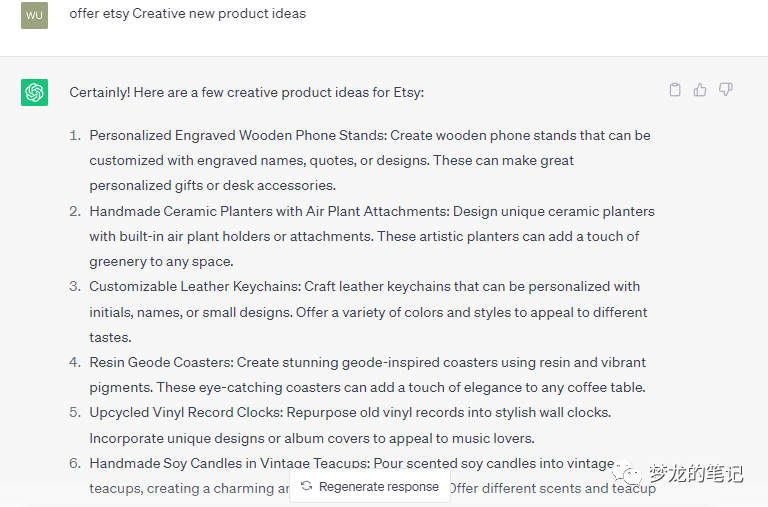Click the "Certainly!" intro sentence
Image resolution: width=768 pixels, height=507 pixels.
(246, 92)
